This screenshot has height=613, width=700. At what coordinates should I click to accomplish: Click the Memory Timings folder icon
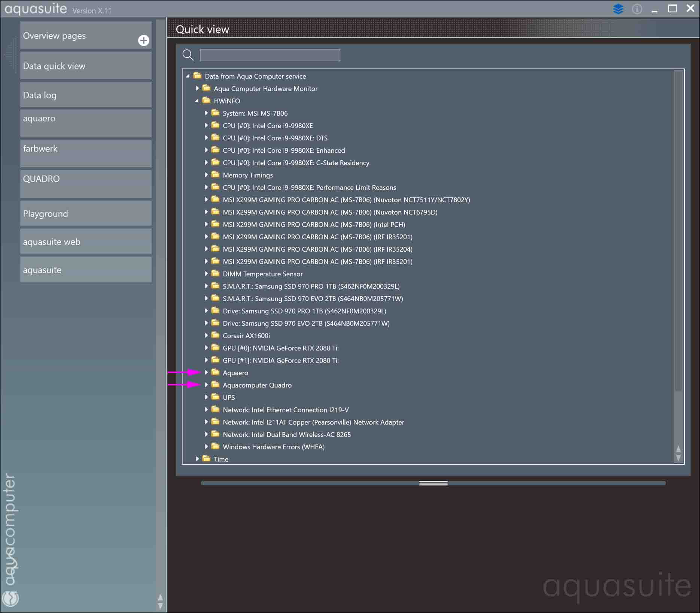pos(215,175)
